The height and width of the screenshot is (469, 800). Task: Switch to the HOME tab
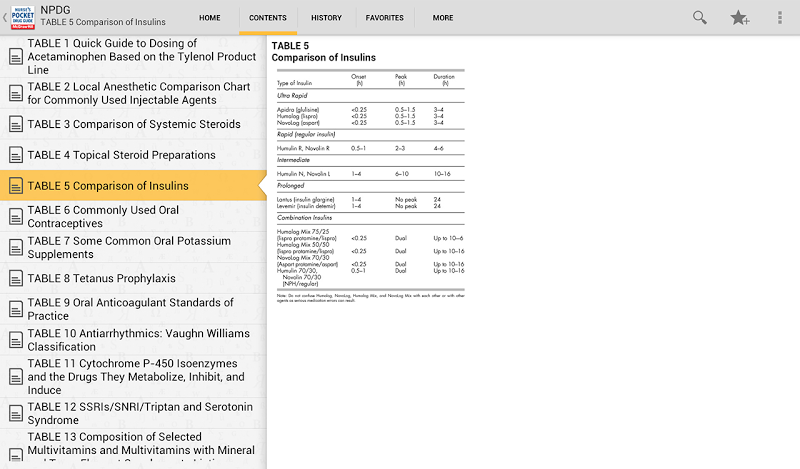[210, 18]
